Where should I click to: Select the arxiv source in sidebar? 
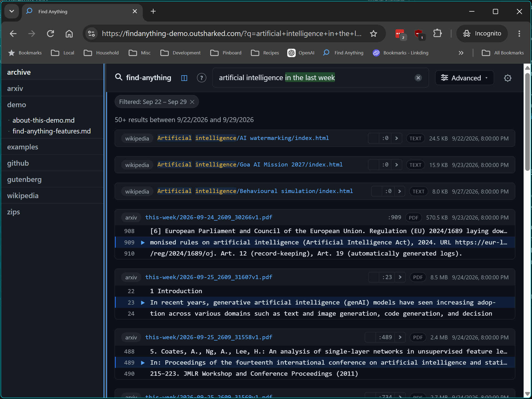pyautogui.click(x=52, y=89)
